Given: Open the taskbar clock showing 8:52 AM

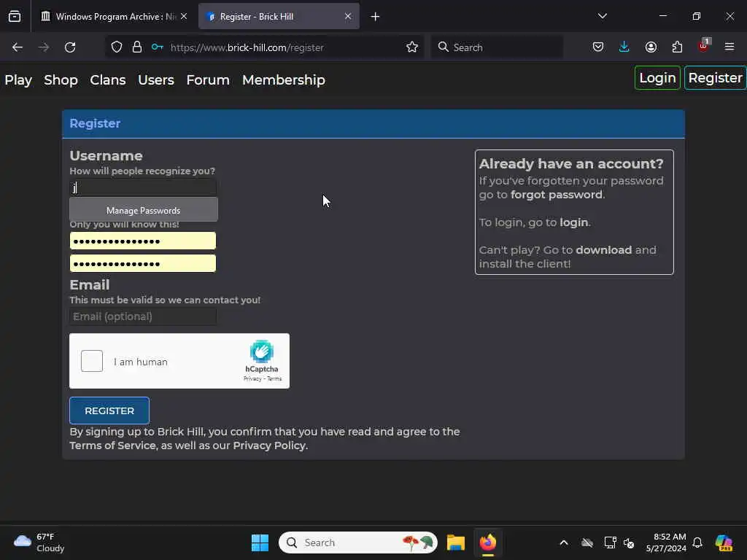Looking at the screenshot, I should click(666, 542).
